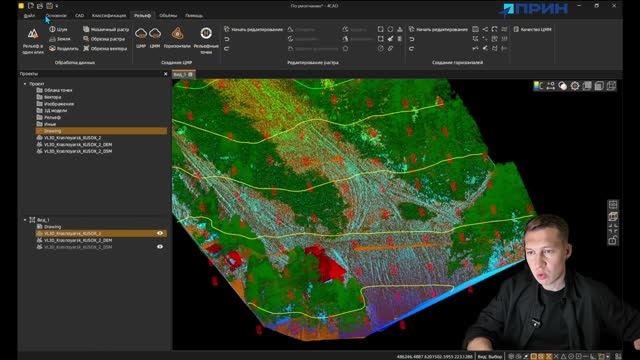Close the Проекты panel
Viewport: 640px width, 360px height.
click(x=165, y=74)
